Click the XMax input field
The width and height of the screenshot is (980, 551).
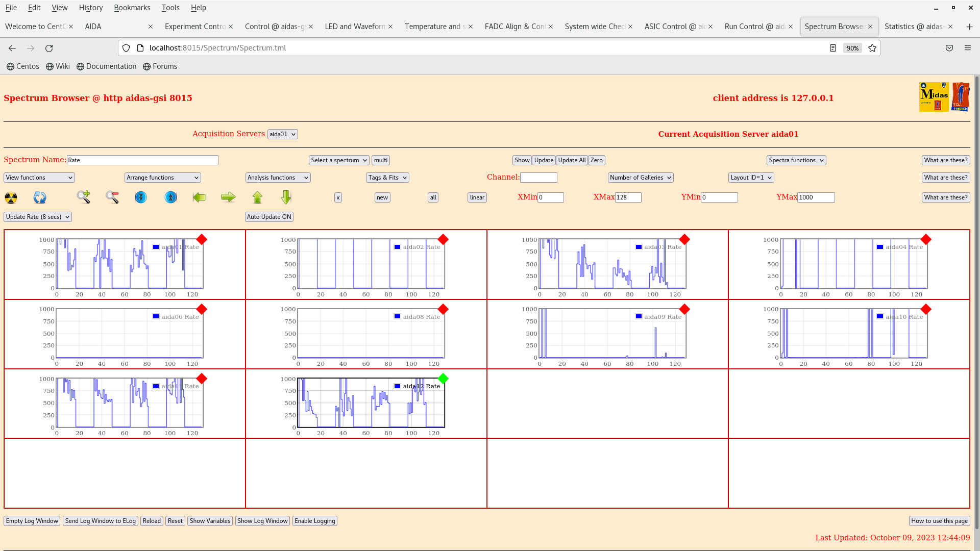[x=628, y=197]
